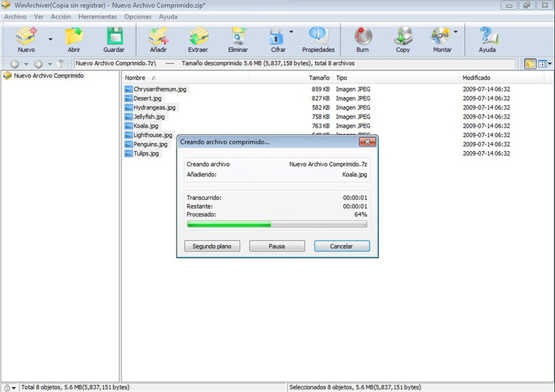Open the Ver menu
The image size is (555, 392).
pos(39,17)
